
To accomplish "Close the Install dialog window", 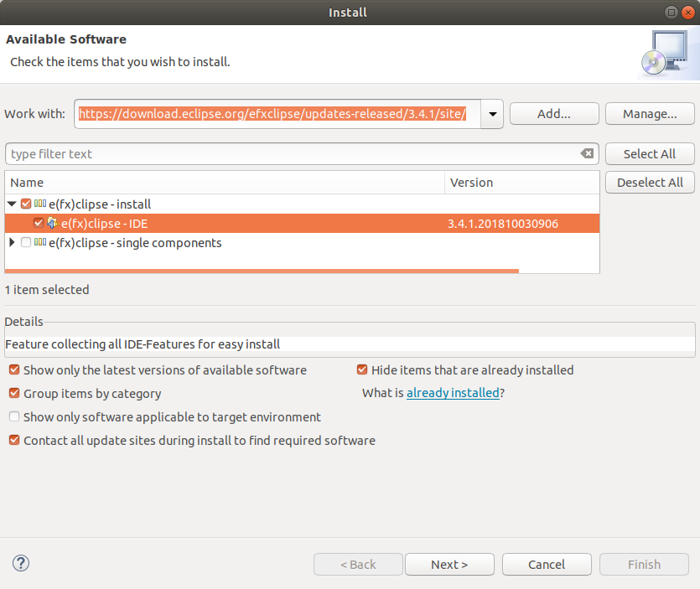I will click(x=688, y=13).
